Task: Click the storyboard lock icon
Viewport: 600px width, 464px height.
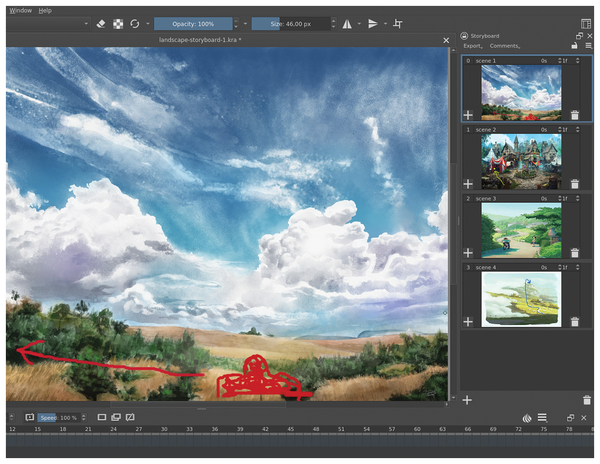Action: (x=575, y=46)
